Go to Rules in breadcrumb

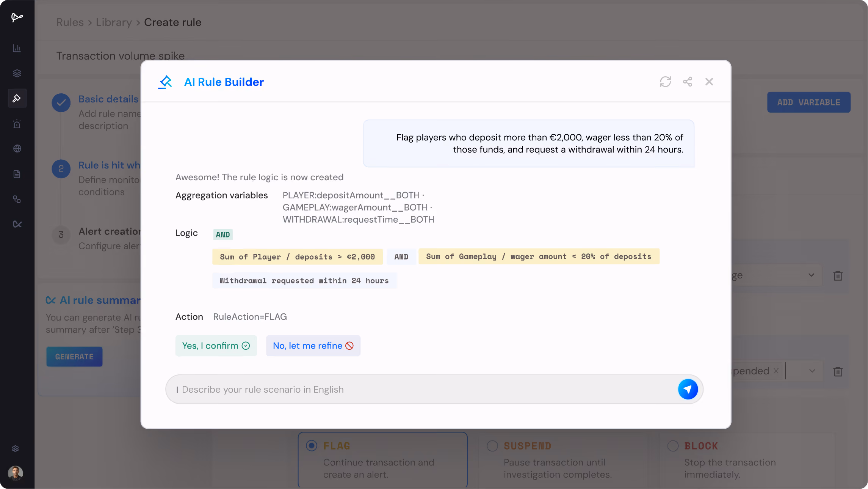point(70,22)
